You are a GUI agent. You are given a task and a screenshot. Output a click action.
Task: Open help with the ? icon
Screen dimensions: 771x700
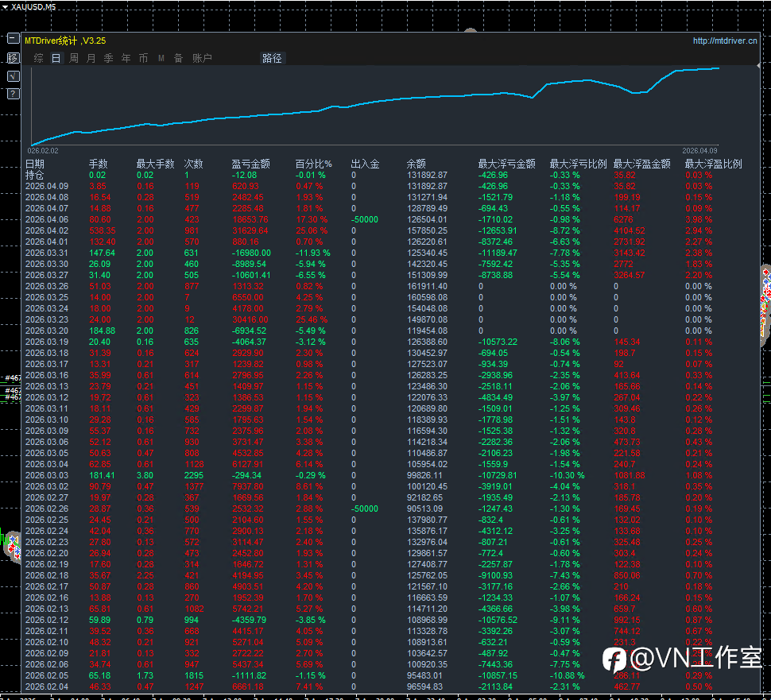click(x=13, y=94)
